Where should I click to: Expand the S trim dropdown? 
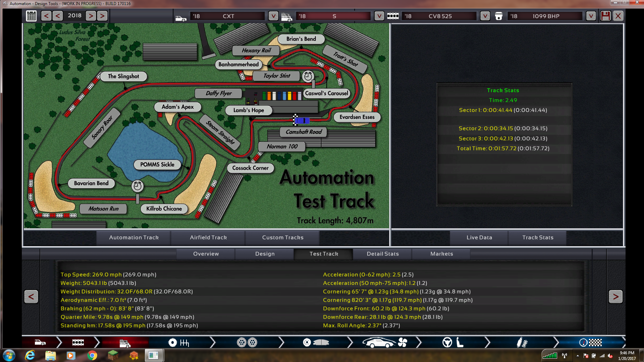pyautogui.click(x=379, y=16)
